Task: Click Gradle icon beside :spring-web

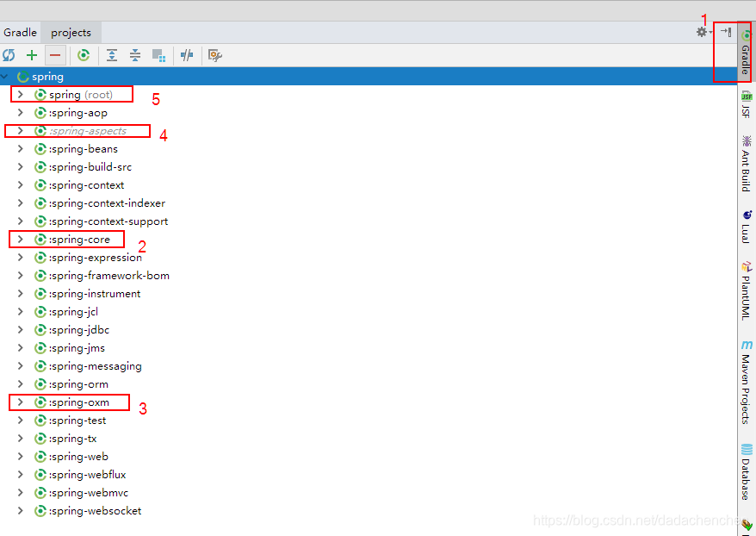Action: click(40, 457)
